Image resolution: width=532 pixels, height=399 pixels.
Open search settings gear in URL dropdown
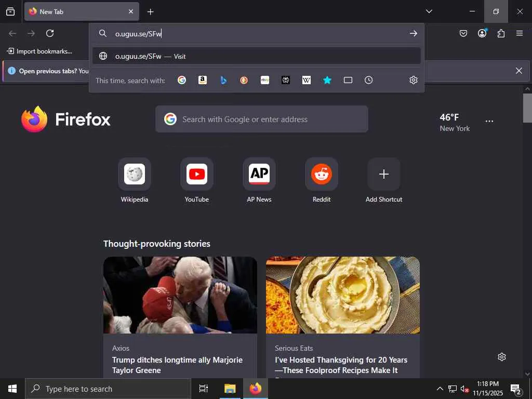click(413, 80)
